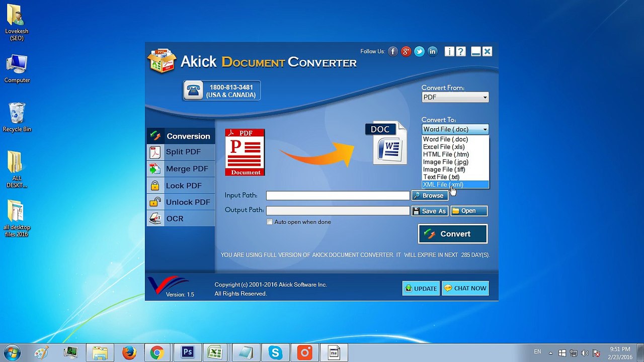Click the UPDATE button
644x362 pixels.
[x=421, y=288]
